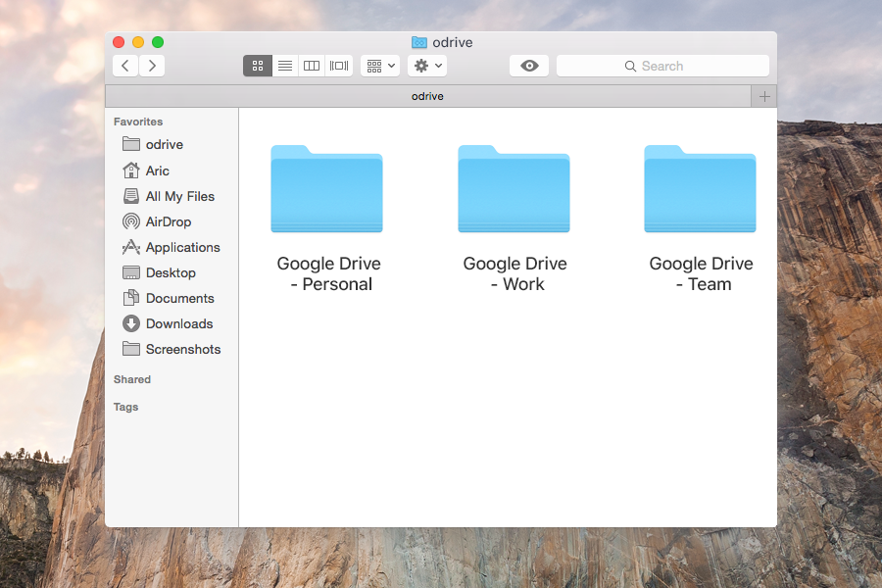Image resolution: width=882 pixels, height=588 pixels.
Task: Click the back navigation arrow
Action: point(124,65)
